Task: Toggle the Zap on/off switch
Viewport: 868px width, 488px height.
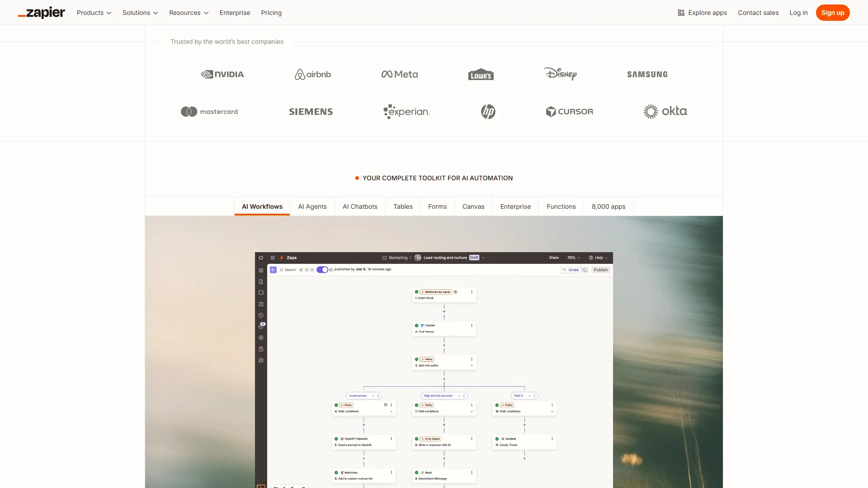Action: [322, 270]
